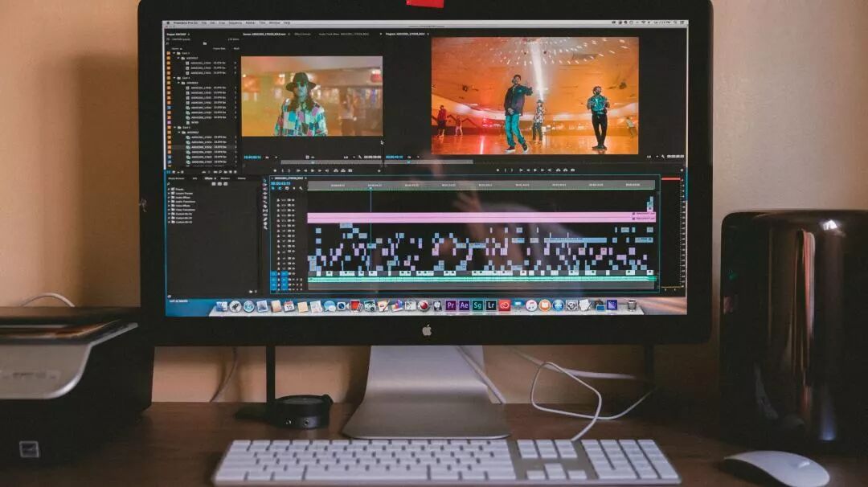868x487 pixels.
Task: Select the long pink clip in the timeline
Action: (x=481, y=218)
